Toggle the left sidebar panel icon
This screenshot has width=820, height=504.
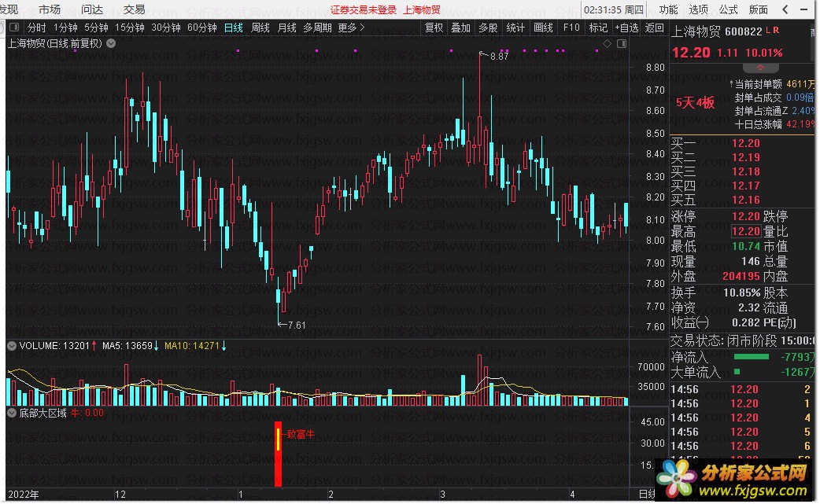point(14,28)
